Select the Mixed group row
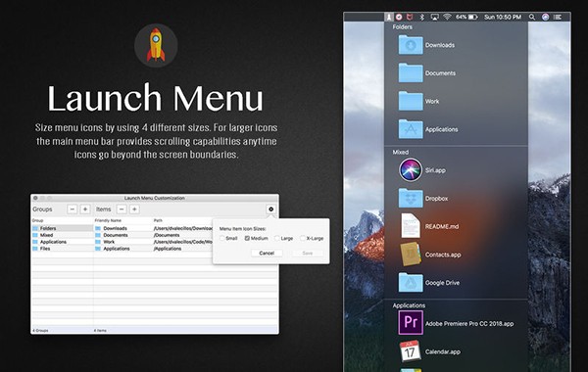Image resolution: width=588 pixels, height=372 pixels. click(63, 235)
